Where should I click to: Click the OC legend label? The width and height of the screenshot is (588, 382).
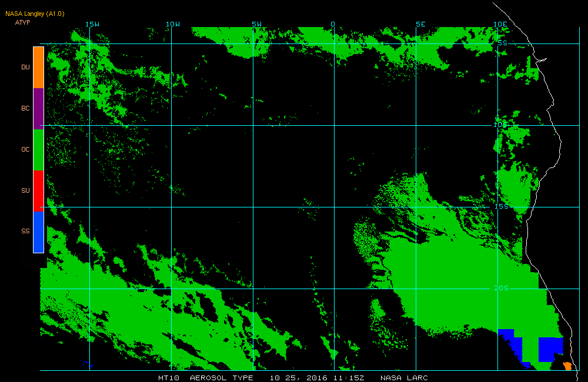coord(25,150)
